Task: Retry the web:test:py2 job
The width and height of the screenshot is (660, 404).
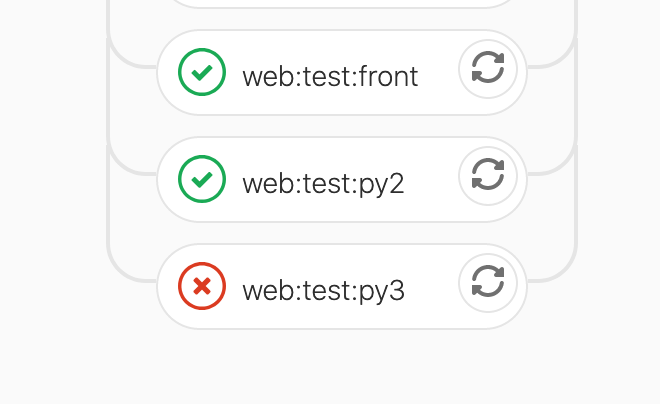Action: [x=488, y=176]
